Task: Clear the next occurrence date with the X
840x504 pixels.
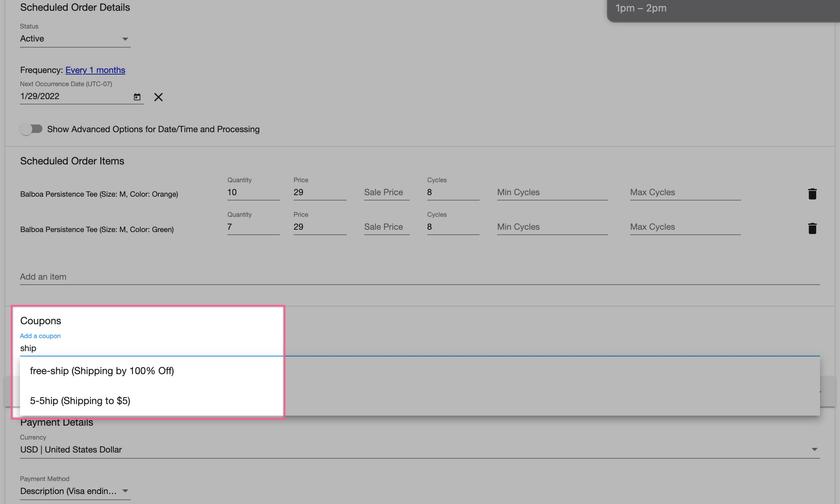Action: pyautogui.click(x=158, y=97)
